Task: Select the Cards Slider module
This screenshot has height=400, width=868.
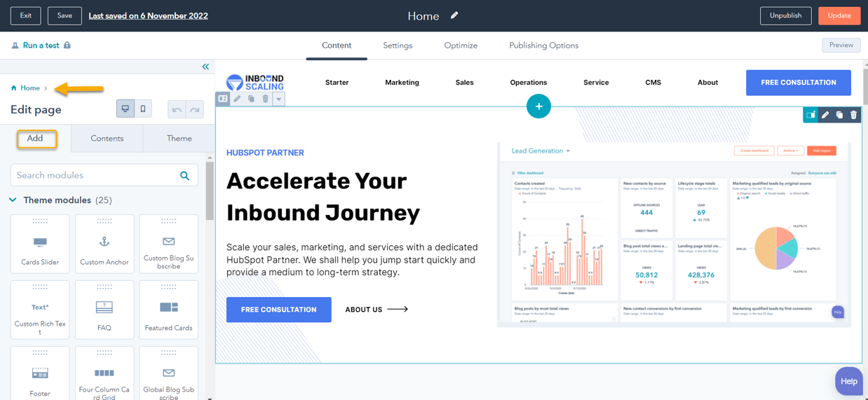Action: [40, 244]
